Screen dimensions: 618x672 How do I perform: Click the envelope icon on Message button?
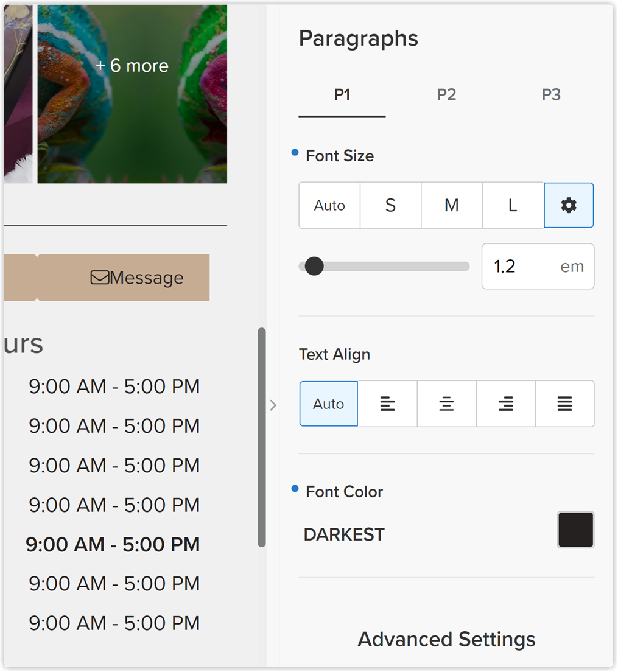point(100,278)
